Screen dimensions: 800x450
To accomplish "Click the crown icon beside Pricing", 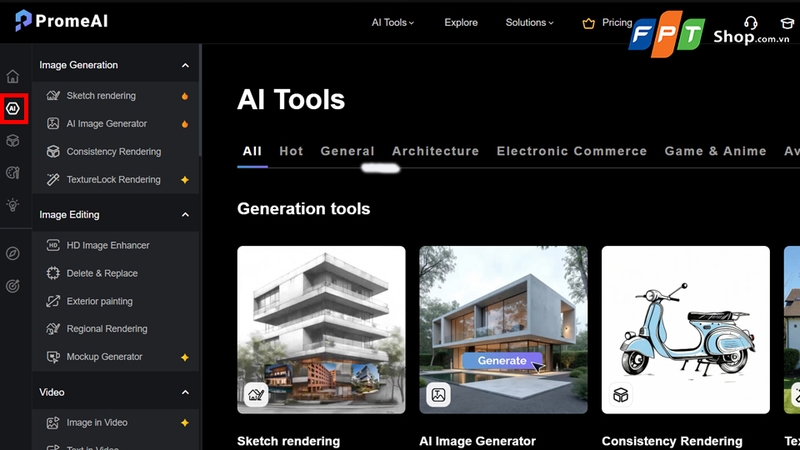I will pyautogui.click(x=589, y=23).
